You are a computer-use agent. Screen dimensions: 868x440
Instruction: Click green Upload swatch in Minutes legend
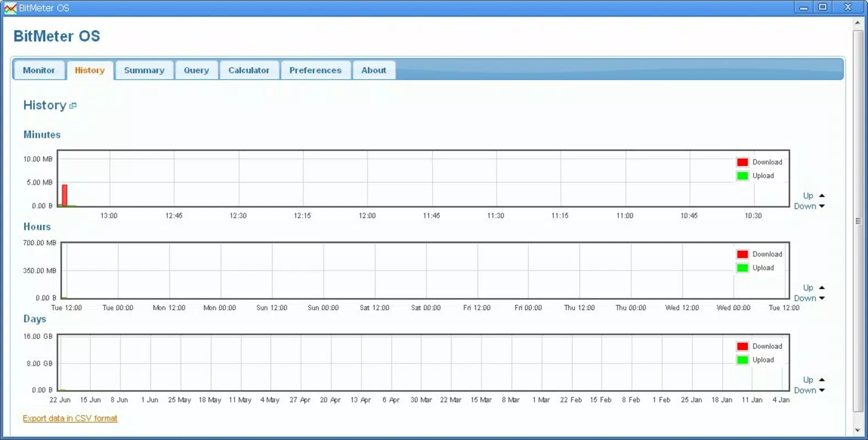[x=743, y=176]
